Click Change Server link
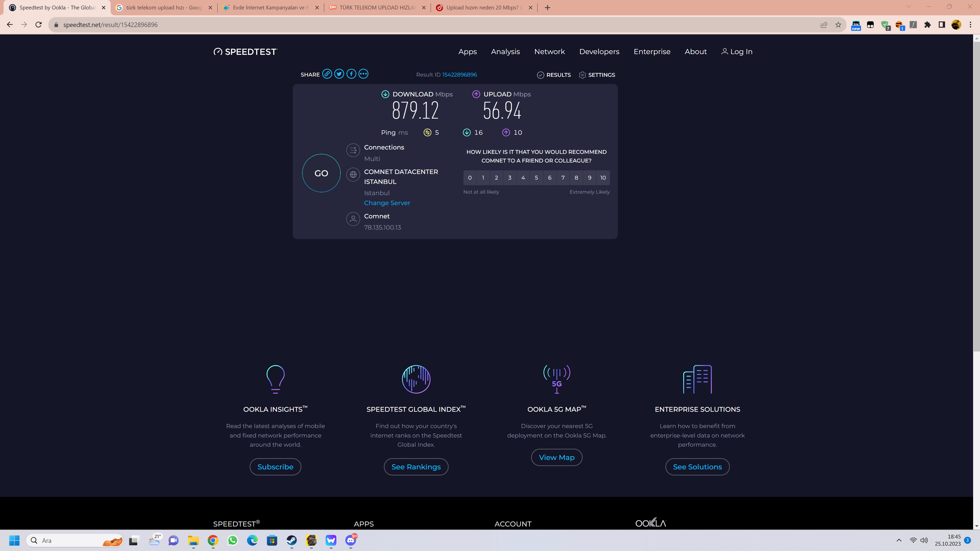 pos(387,203)
